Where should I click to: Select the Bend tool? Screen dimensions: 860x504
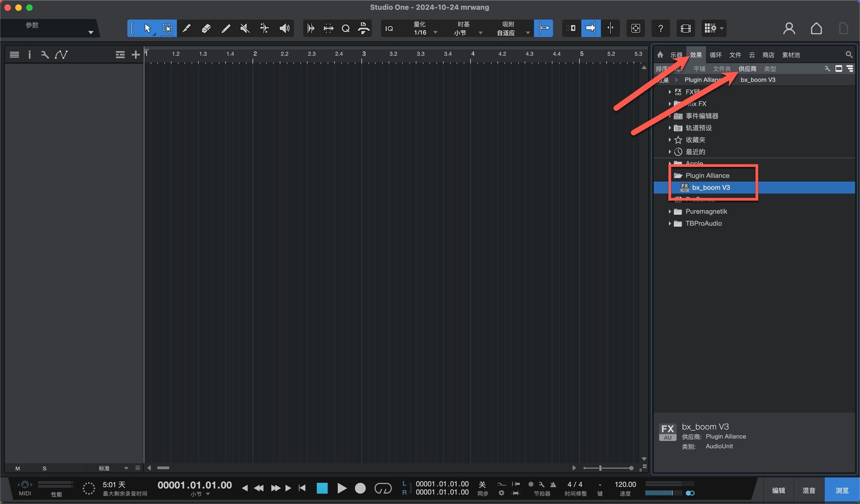[x=264, y=28]
